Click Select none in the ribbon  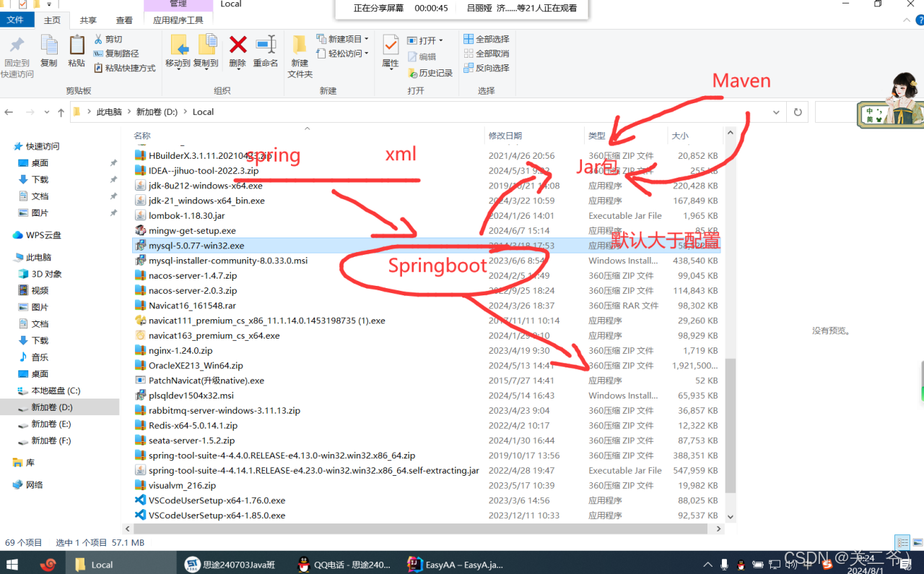pyautogui.click(x=487, y=53)
